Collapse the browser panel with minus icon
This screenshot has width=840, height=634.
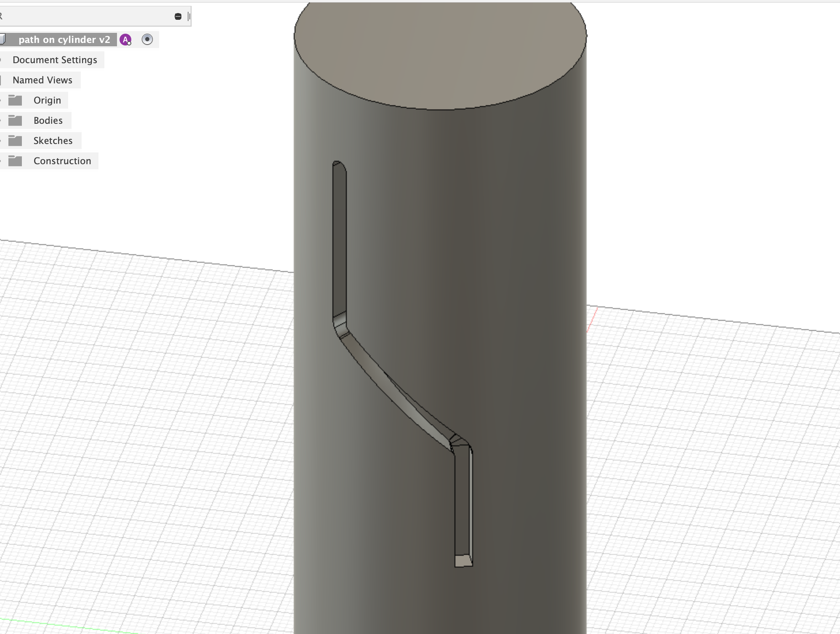(178, 16)
